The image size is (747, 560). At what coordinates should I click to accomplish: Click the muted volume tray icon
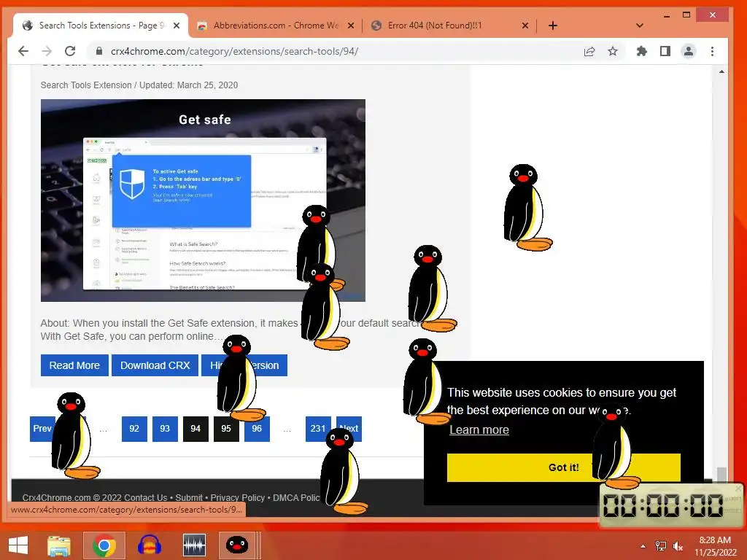tap(678, 546)
